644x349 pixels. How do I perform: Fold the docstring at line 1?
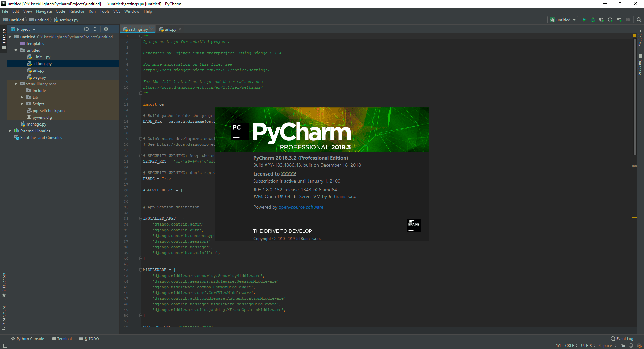tap(141, 36)
